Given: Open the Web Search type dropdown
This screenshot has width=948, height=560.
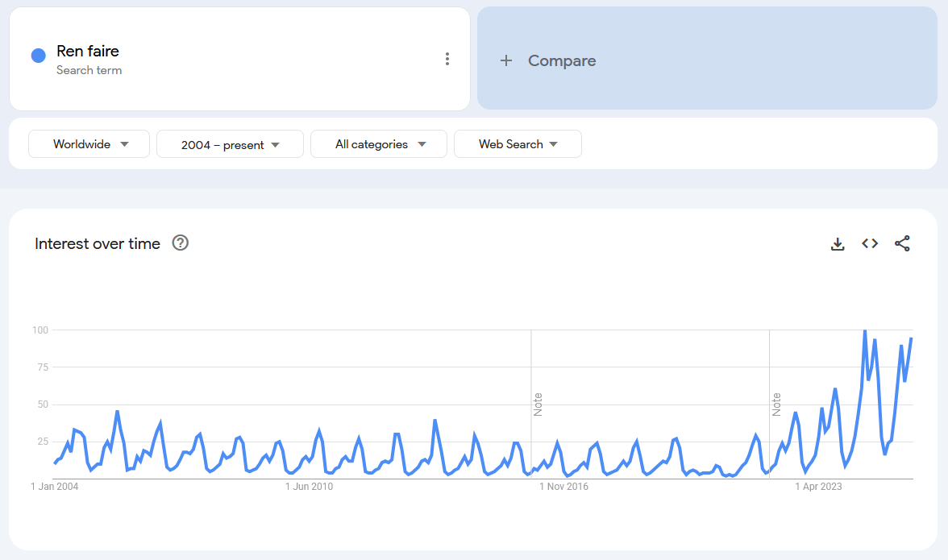Looking at the screenshot, I should [x=518, y=143].
